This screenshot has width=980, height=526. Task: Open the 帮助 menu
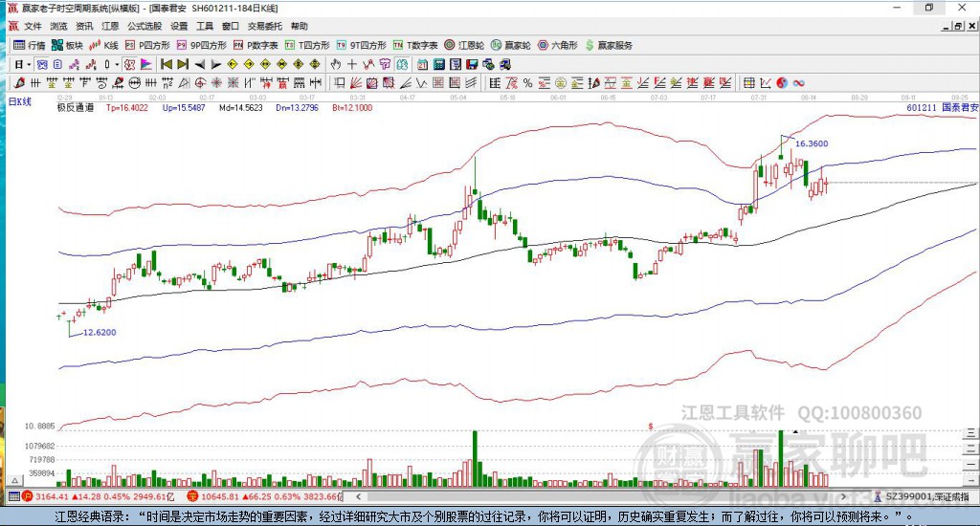coord(300,26)
